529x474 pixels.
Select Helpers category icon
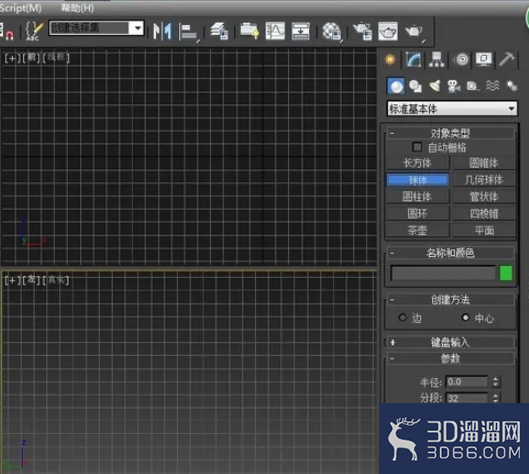click(473, 86)
